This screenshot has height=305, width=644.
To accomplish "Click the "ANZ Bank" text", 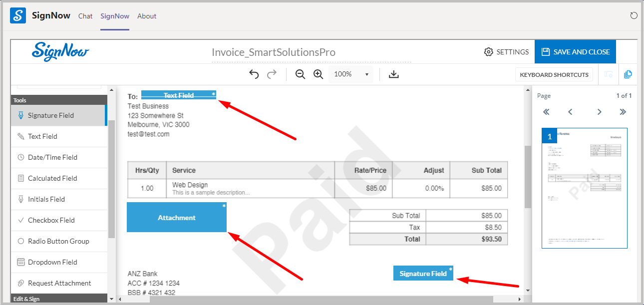I will click(143, 274).
